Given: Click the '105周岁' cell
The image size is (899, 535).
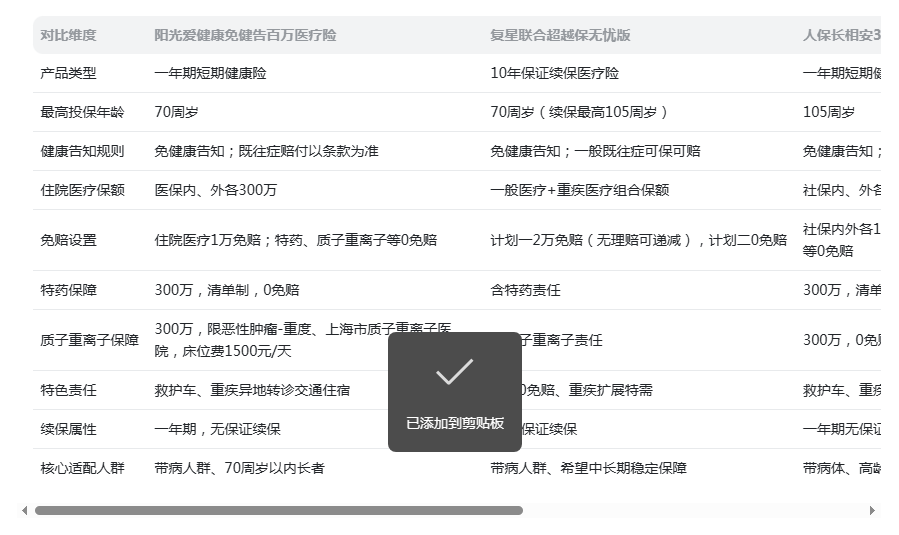Looking at the screenshot, I should [828, 112].
